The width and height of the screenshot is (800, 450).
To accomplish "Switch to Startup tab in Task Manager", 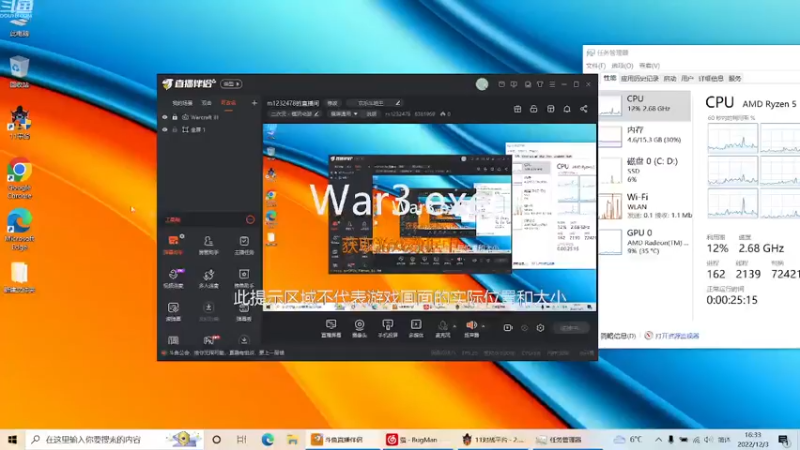I will (x=669, y=79).
